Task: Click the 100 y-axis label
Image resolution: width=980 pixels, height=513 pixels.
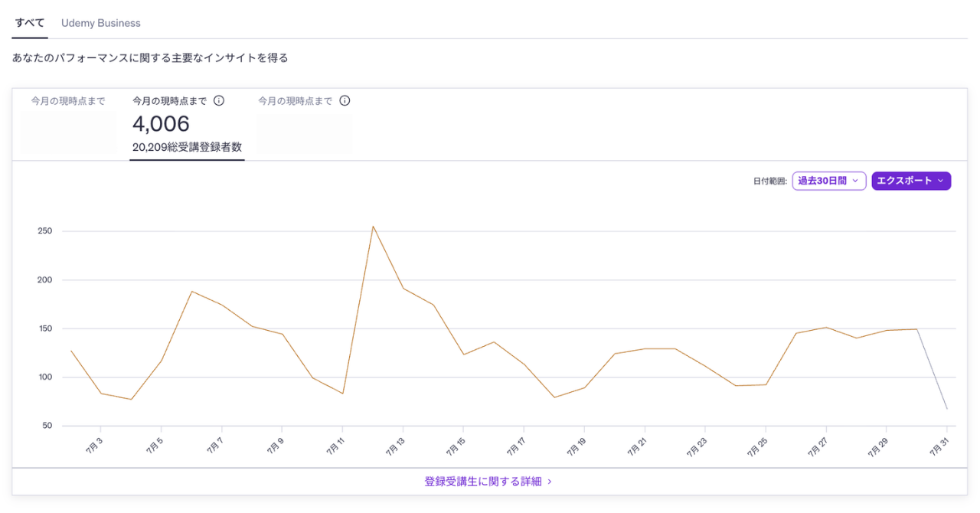Action: click(x=44, y=377)
